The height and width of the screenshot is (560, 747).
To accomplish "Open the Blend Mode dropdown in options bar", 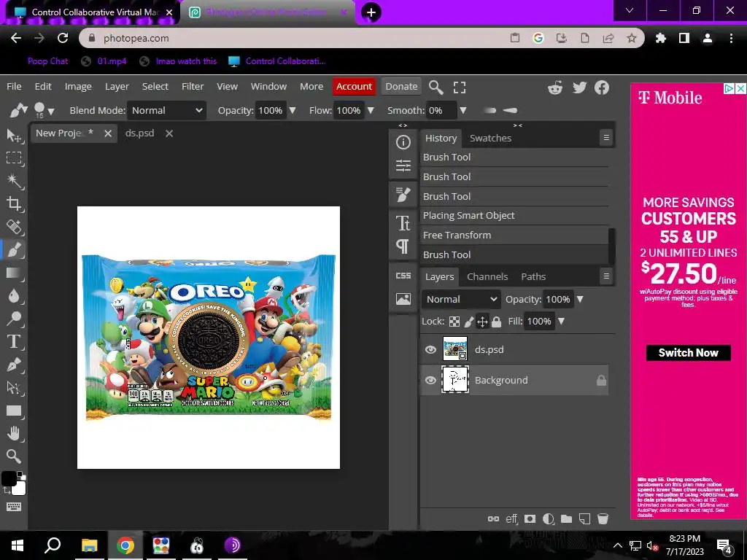I will click(166, 111).
